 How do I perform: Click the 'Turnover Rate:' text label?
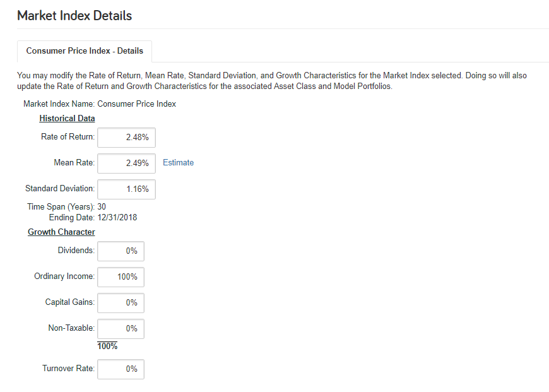tap(69, 368)
